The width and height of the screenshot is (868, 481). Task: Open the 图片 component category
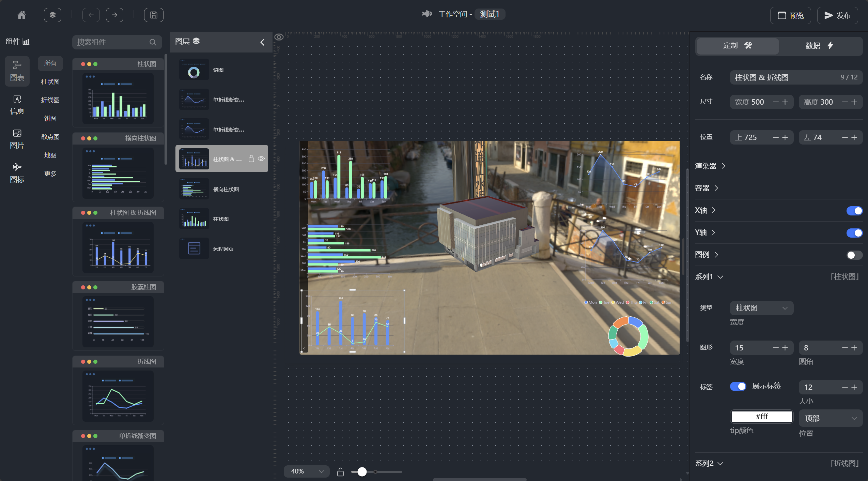point(17,139)
